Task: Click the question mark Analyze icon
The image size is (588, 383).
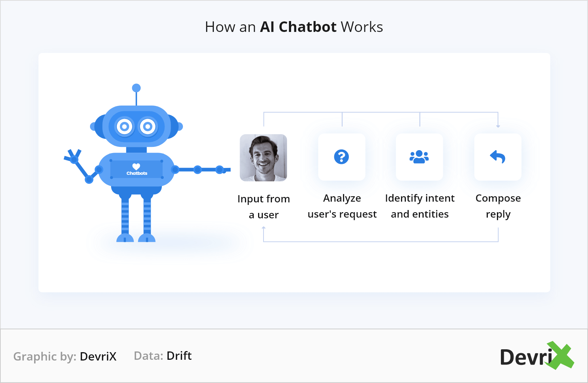Action: pyautogui.click(x=342, y=157)
